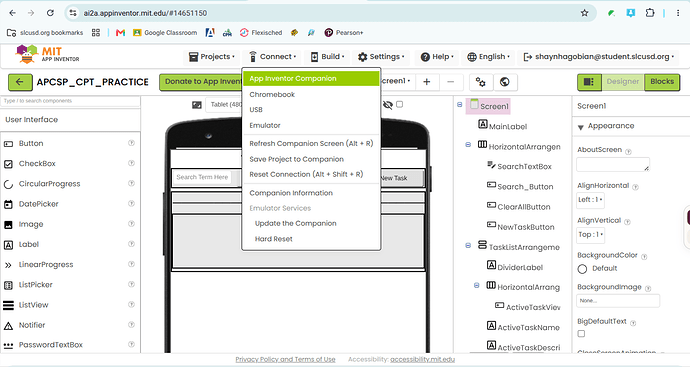
Task: Select the CircularProgress palette component
Action: click(x=49, y=184)
